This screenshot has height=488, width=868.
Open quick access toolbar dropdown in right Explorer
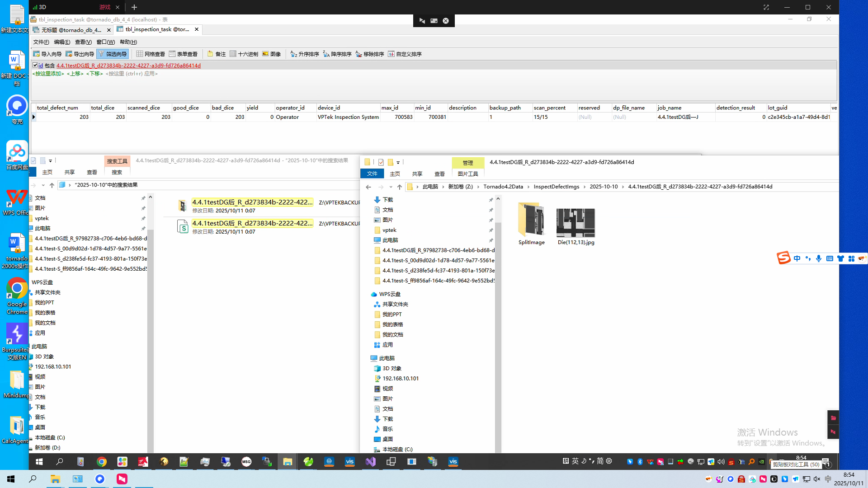(x=398, y=163)
